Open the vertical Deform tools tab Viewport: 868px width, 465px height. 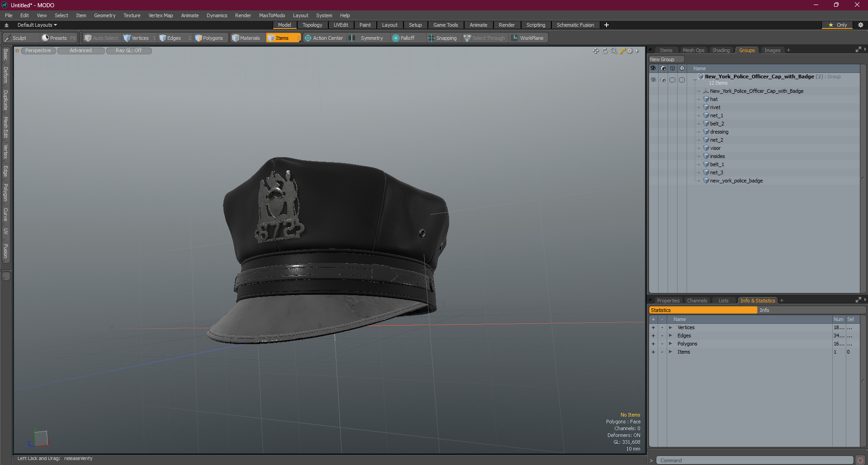tap(6, 76)
